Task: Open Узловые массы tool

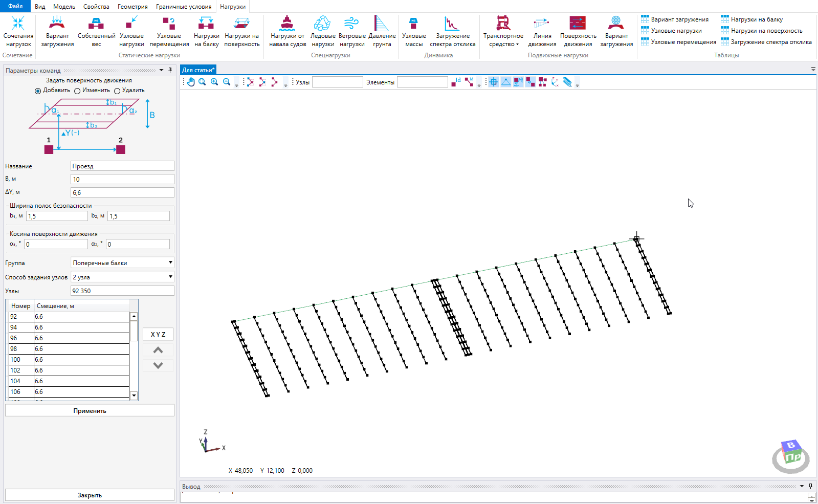Action: coord(414,32)
